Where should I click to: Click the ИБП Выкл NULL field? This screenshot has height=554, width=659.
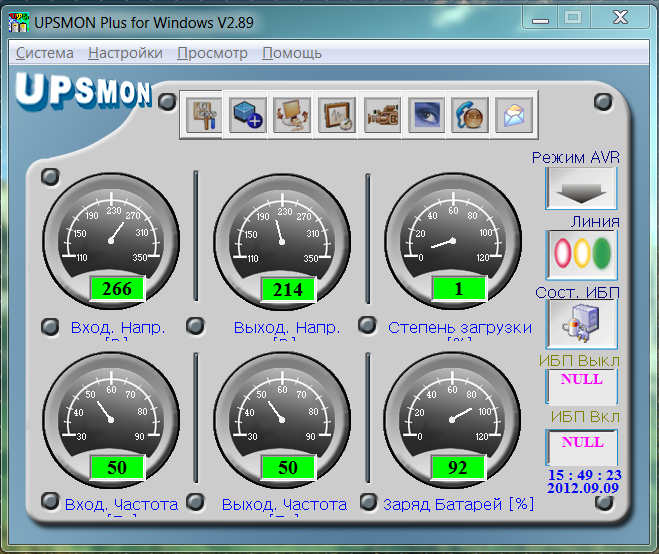click(x=582, y=386)
